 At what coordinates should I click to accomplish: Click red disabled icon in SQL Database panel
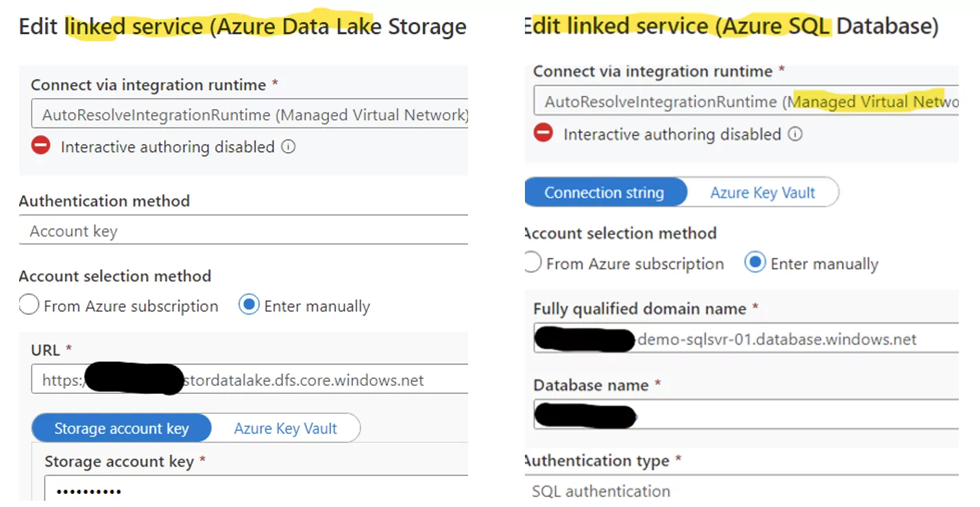pos(543,133)
